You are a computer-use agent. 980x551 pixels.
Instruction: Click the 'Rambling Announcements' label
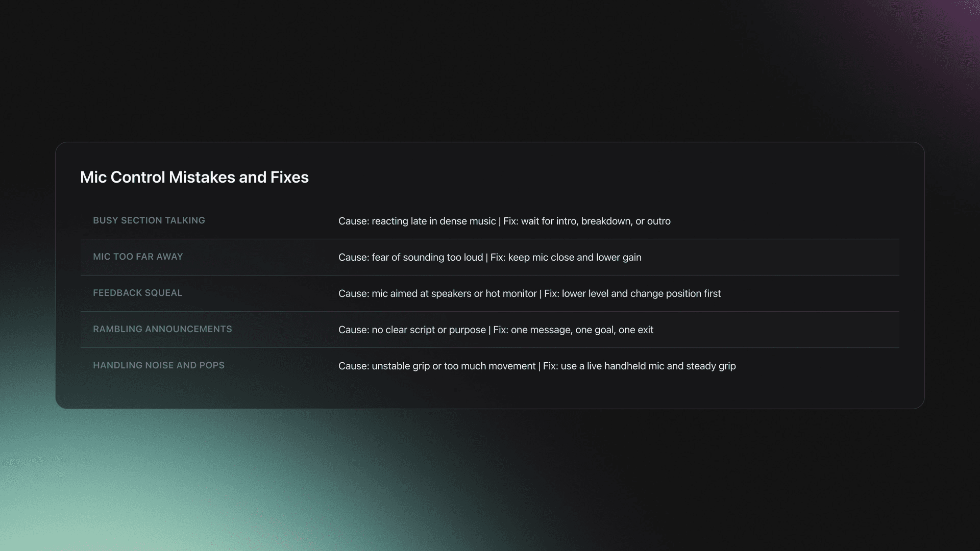[162, 329]
